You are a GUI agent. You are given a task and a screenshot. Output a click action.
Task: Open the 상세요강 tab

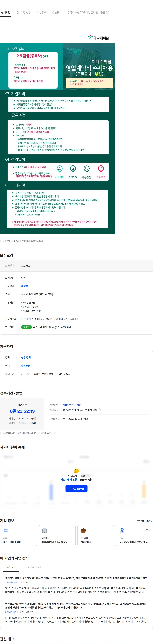[x=6, y=13]
